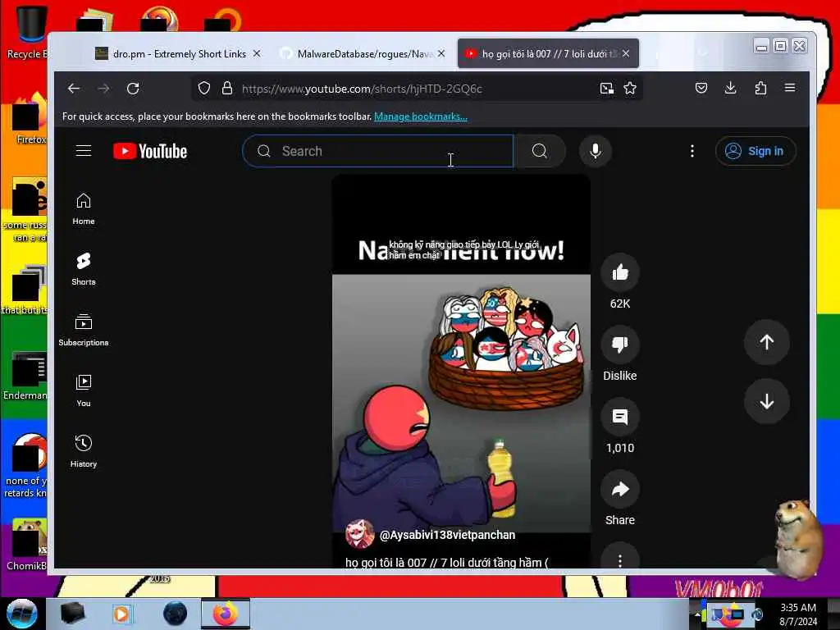Open more actions dots below Share

[620, 559]
